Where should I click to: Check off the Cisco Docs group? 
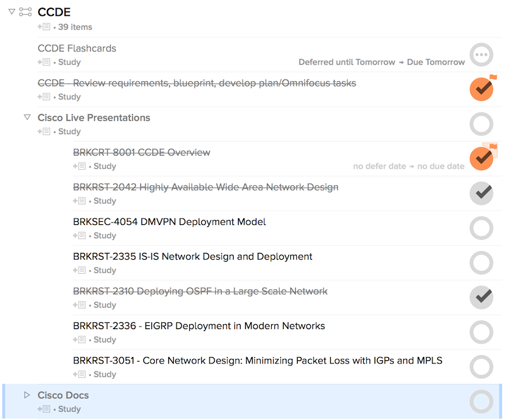click(481, 401)
